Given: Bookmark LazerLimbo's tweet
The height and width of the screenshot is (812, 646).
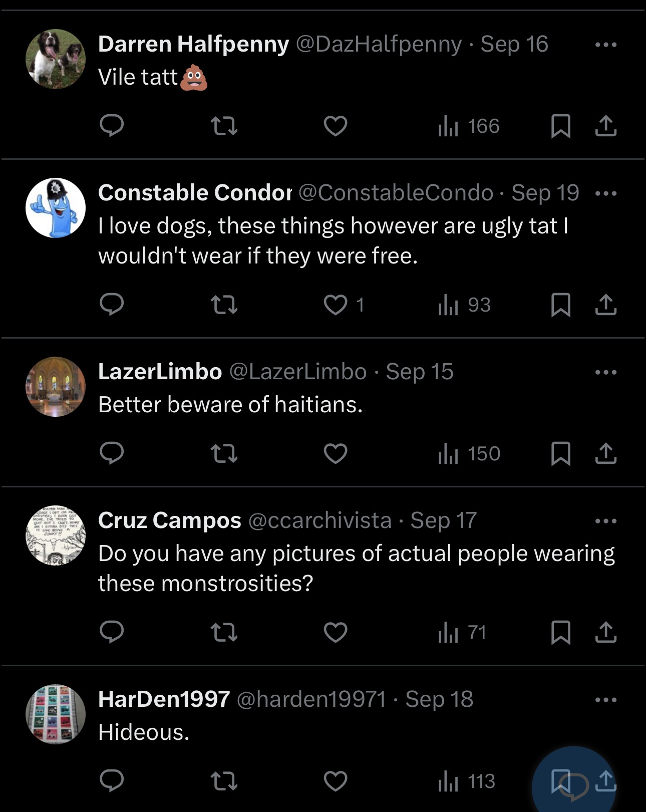Looking at the screenshot, I should [560, 453].
